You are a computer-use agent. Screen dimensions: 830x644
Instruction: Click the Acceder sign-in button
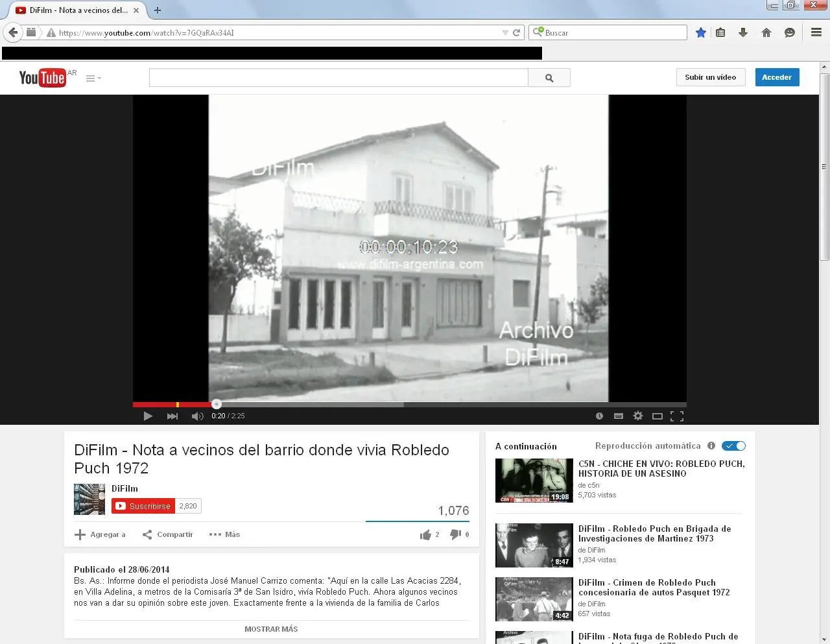(x=777, y=77)
